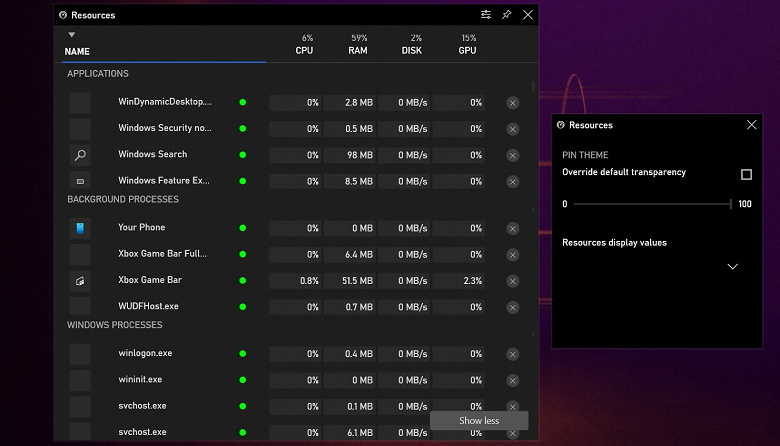Expand Resources display values chevron

732,267
